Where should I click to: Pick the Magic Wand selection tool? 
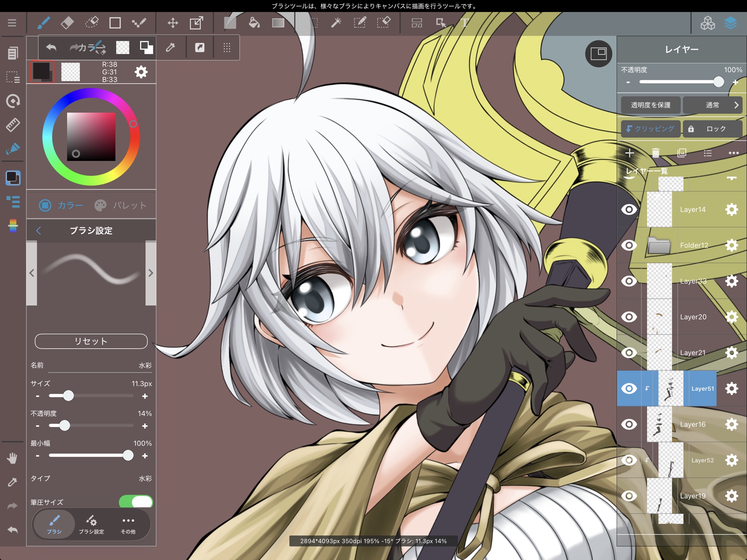click(336, 23)
